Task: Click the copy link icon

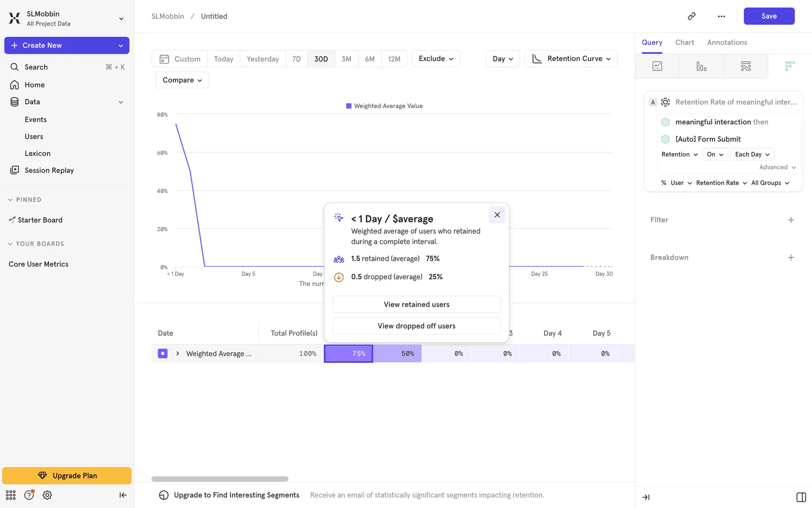Action: 691,16
